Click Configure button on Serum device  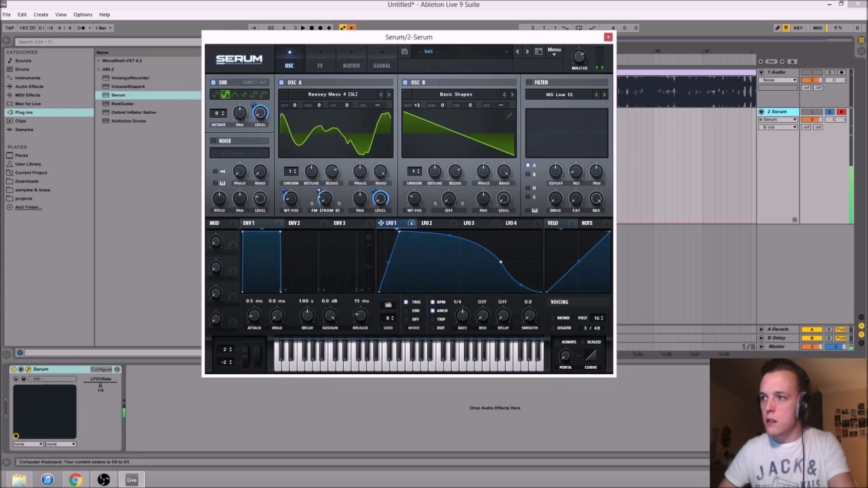tap(101, 369)
